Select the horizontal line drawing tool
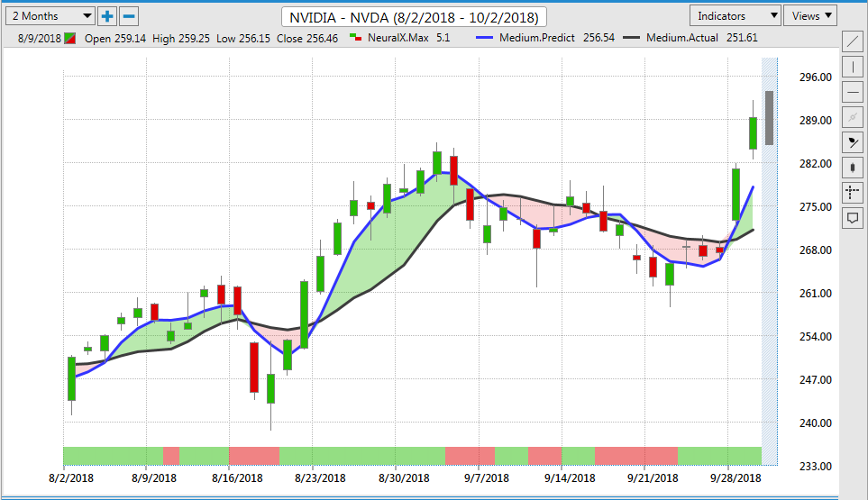The image size is (868, 500). [x=853, y=93]
